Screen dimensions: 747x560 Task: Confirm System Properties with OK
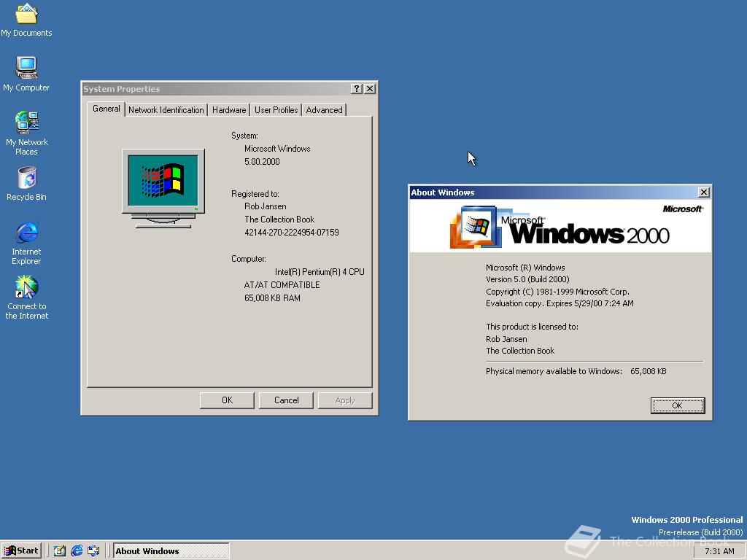[228, 400]
